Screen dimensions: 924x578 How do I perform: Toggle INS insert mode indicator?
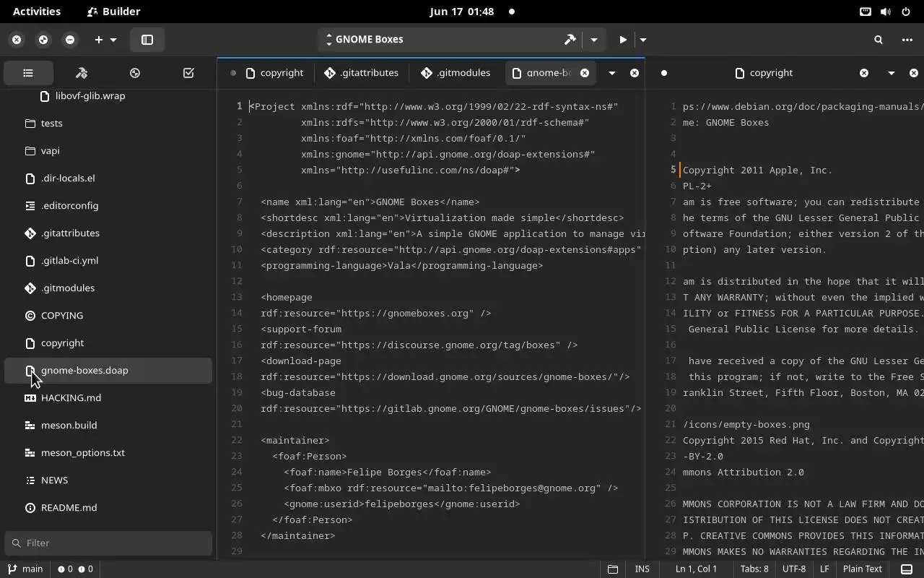[x=642, y=569]
